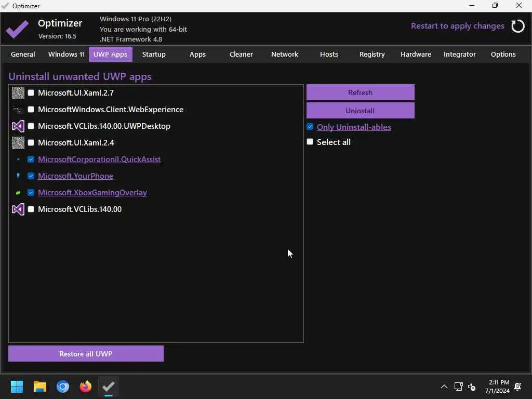
Task: Uncheck the Microsoft.XboxGamingOverlay checkbox
Action: point(31,192)
